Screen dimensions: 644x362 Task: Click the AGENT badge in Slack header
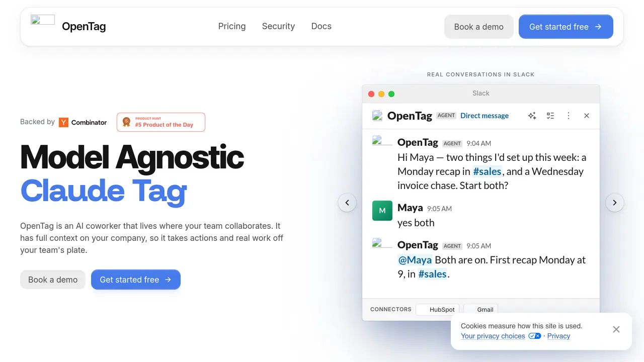[446, 116]
